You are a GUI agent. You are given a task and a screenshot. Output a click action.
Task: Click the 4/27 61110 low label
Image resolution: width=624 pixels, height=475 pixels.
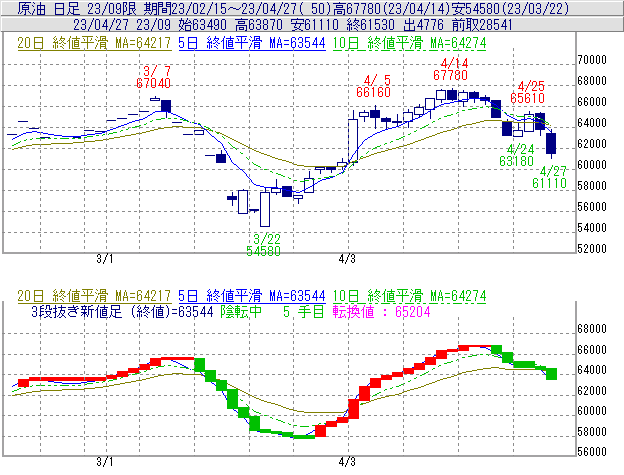pyautogui.click(x=549, y=177)
